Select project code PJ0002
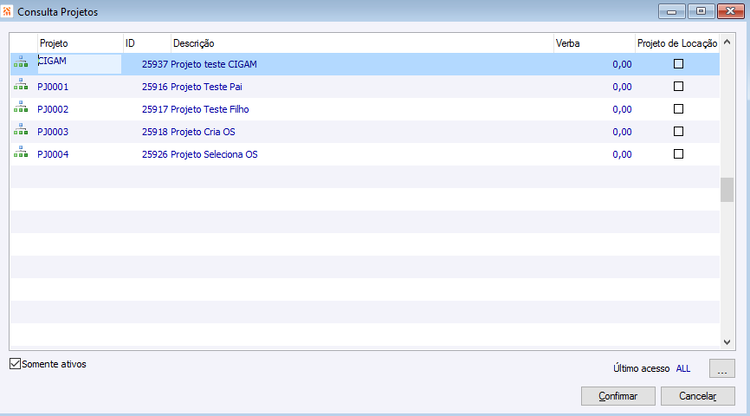The image size is (750, 416). pos(53,109)
